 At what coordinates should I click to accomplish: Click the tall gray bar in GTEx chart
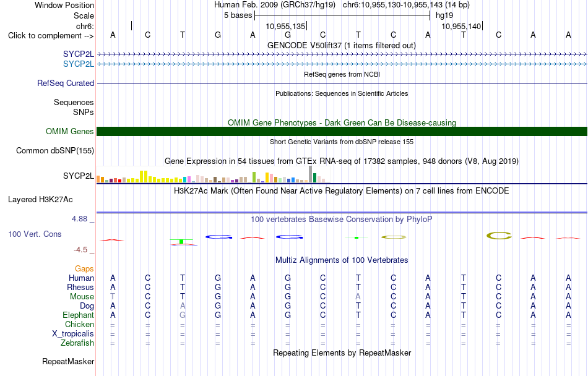[310, 174]
